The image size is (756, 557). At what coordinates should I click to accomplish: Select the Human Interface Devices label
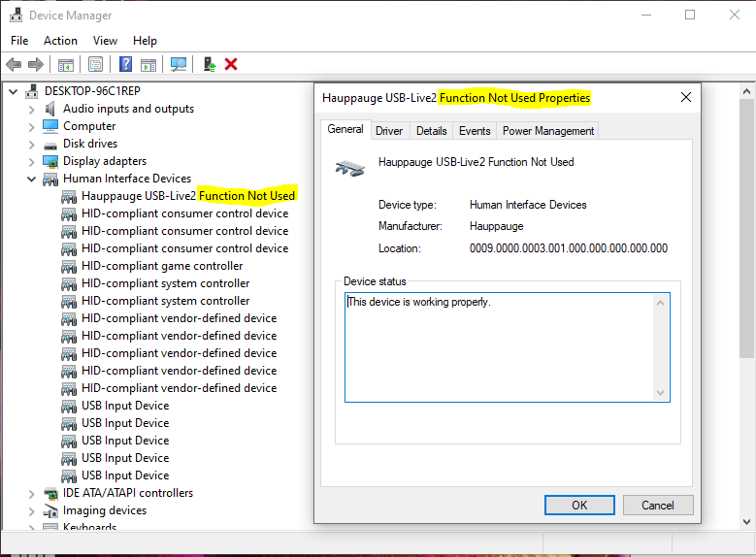click(x=127, y=179)
